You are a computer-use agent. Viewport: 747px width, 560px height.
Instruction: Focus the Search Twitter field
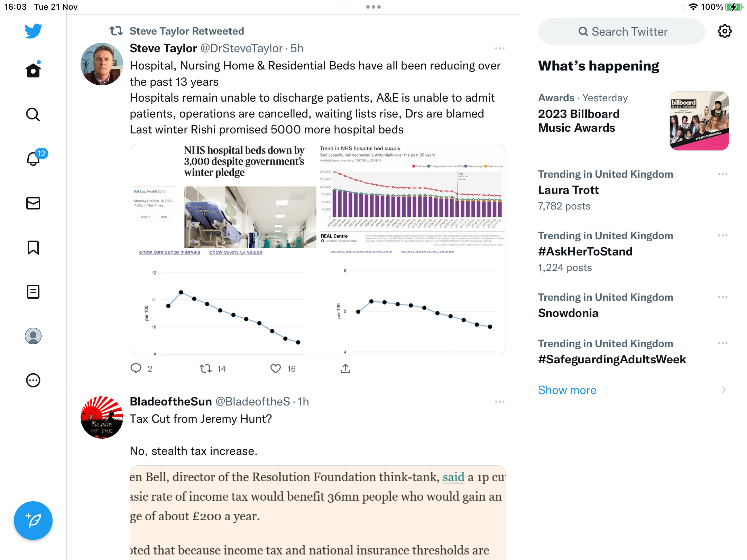coord(621,31)
